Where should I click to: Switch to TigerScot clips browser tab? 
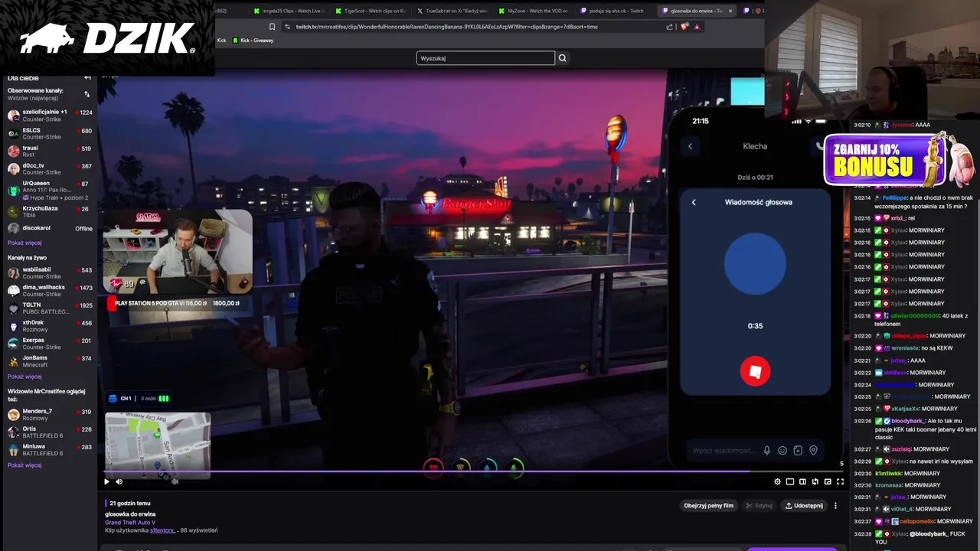click(x=371, y=11)
